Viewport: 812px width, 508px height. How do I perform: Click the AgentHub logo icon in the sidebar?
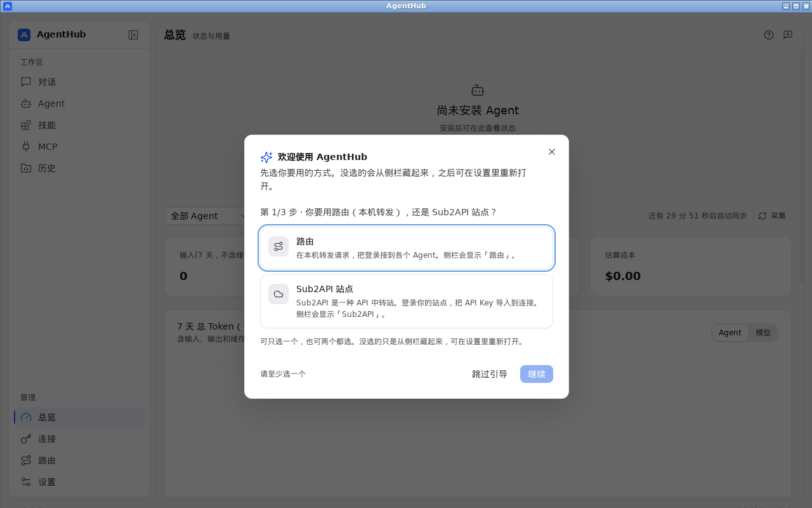tap(24, 35)
